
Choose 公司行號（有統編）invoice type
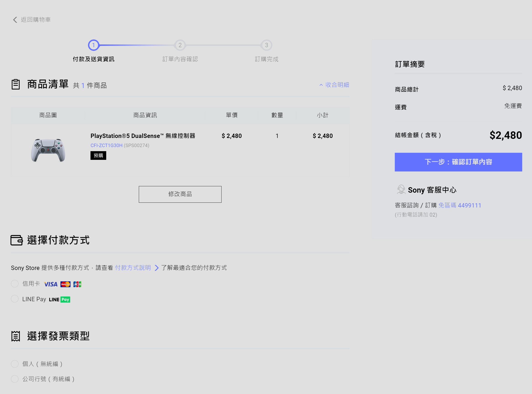pos(15,379)
